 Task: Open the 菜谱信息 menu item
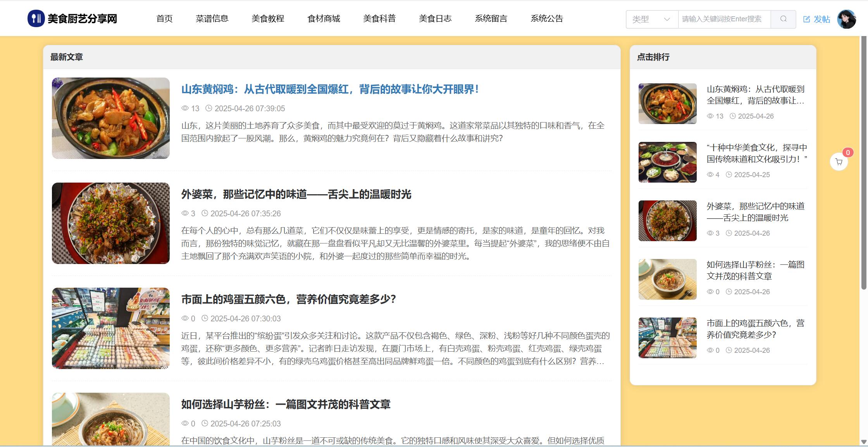coord(212,19)
